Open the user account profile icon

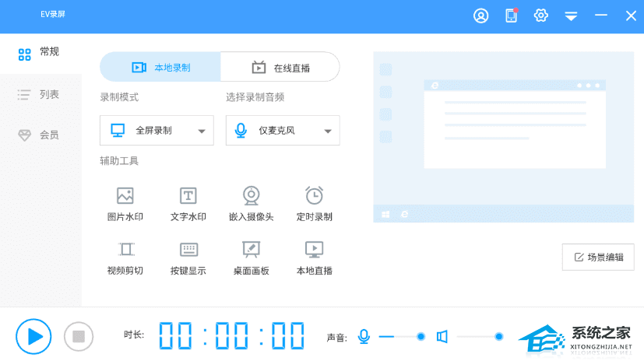click(481, 16)
